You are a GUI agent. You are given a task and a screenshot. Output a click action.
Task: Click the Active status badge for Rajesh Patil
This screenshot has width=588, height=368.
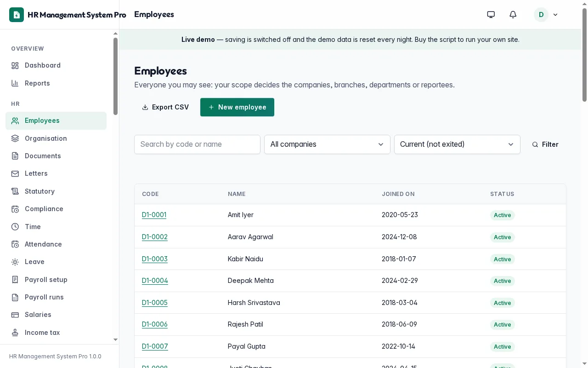tap(503, 325)
